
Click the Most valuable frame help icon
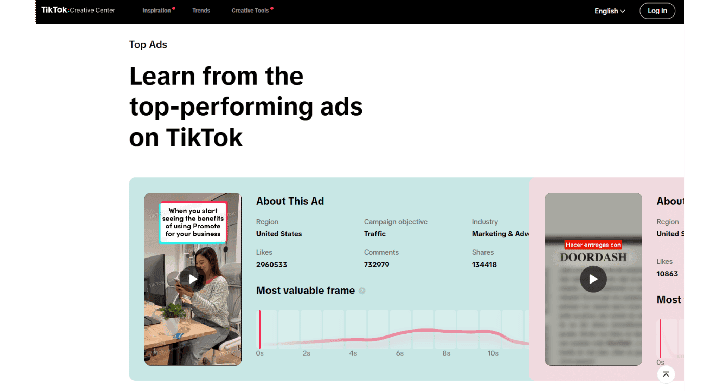(362, 290)
